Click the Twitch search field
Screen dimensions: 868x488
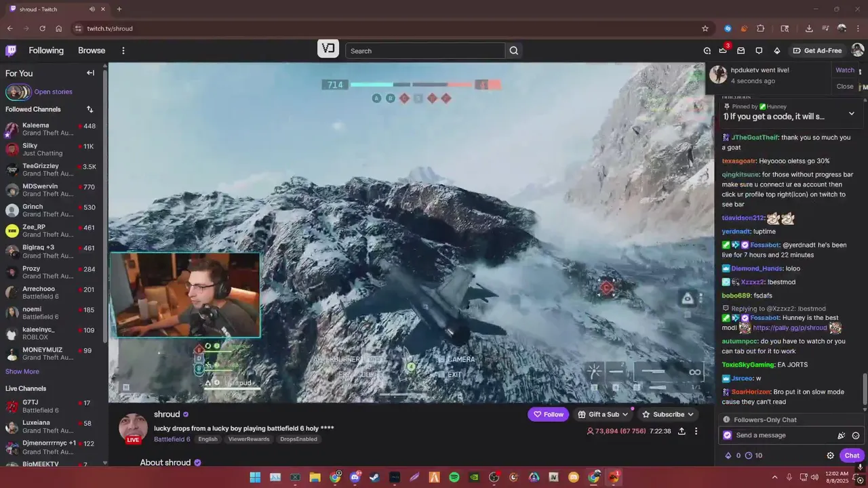pos(425,51)
